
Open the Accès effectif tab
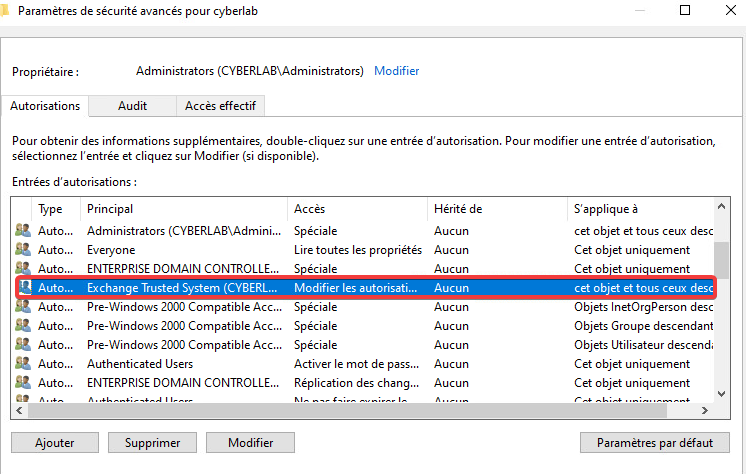pyautogui.click(x=220, y=106)
